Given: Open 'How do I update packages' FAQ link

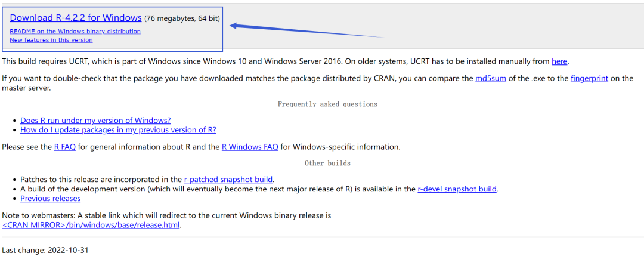Looking at the screenshot, I should pyautogui.click(x=118, y=129).
